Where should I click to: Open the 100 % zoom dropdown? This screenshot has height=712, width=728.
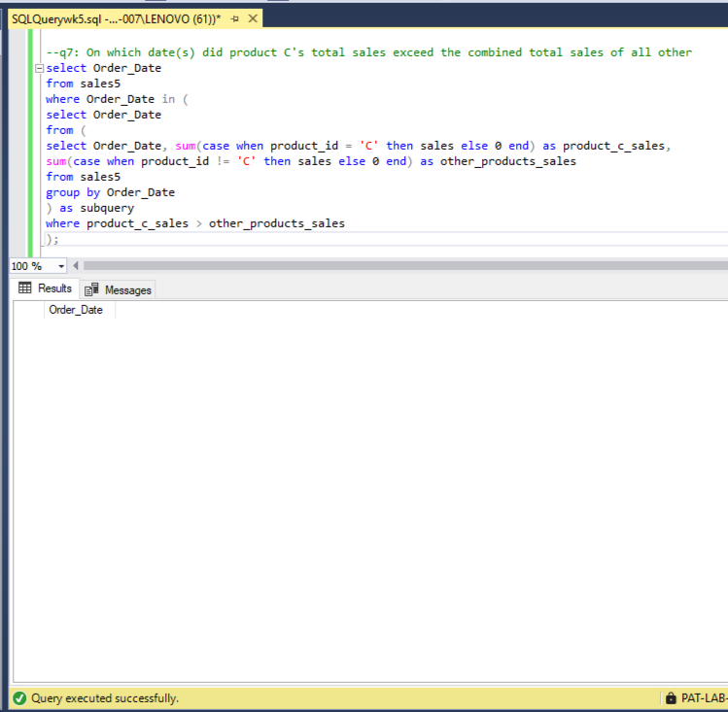point(61,266)
